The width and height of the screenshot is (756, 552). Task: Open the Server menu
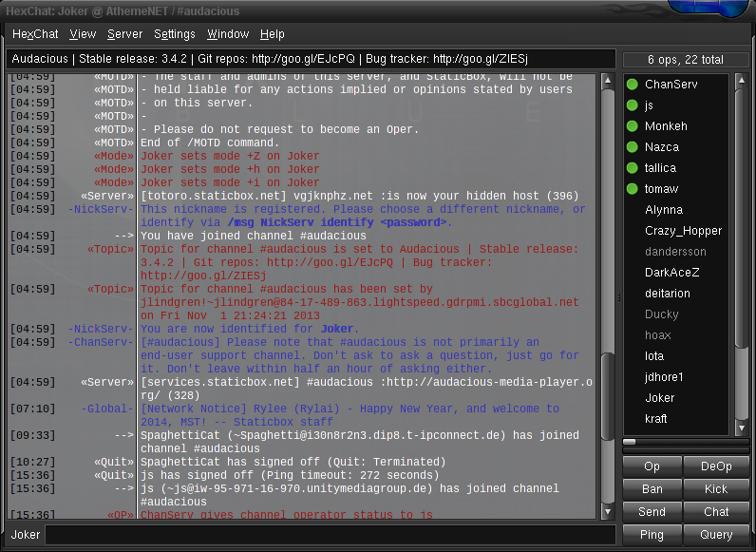pos(124,34)
